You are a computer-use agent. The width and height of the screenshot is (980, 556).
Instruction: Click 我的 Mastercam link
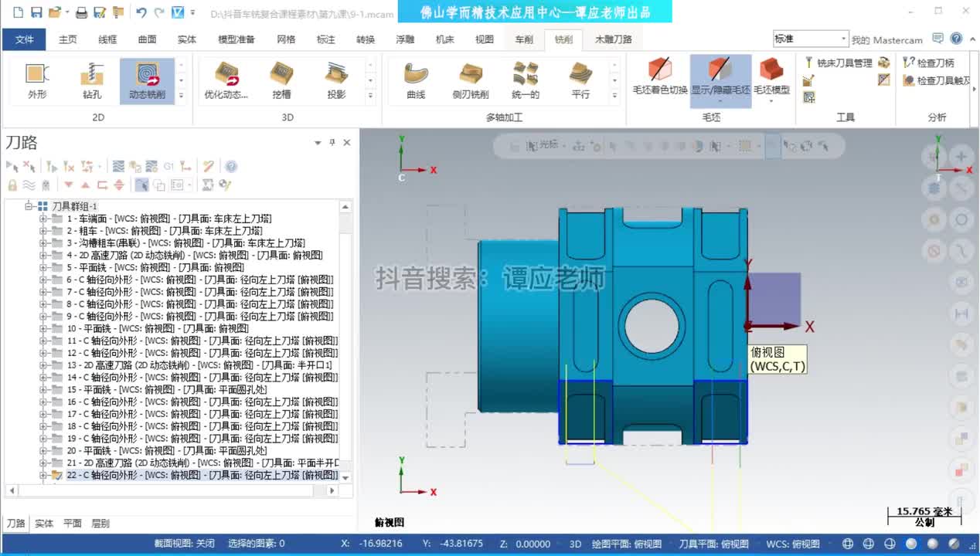(887, 40)
